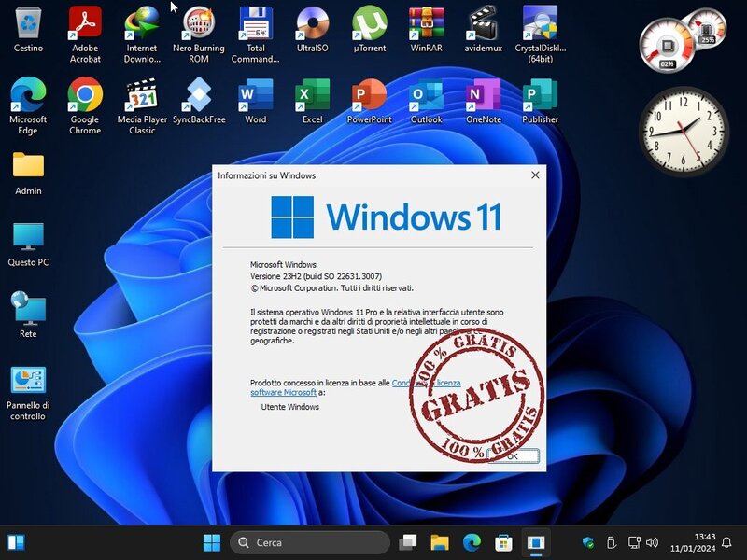Screen dimensions: 747x560
Task: Open the Cestino recycle bin
Action: click(x=28, y=23)
